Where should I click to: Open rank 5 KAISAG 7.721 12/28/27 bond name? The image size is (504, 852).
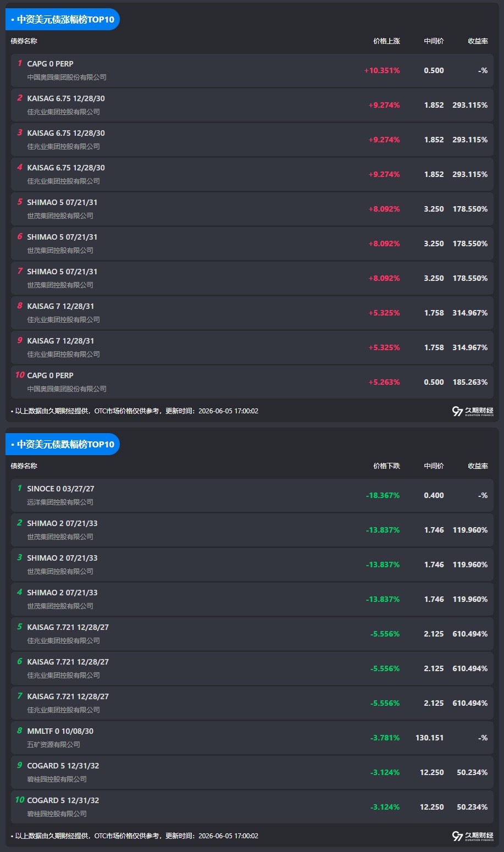pyautogui.click(x=68, y=627)
